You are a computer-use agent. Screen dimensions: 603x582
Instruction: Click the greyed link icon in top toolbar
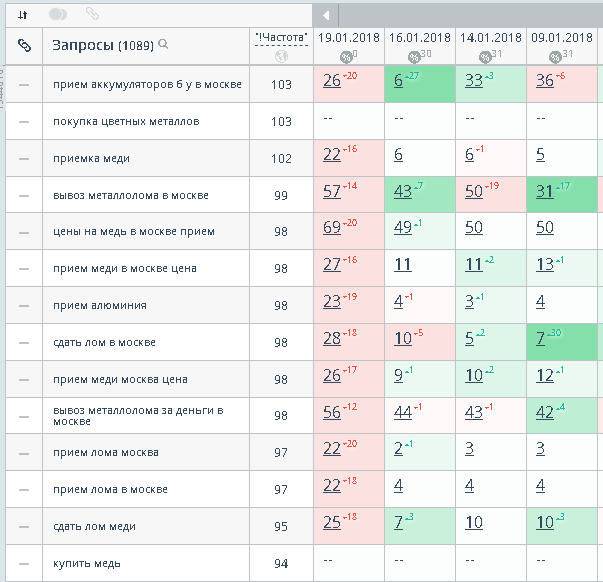92,14
